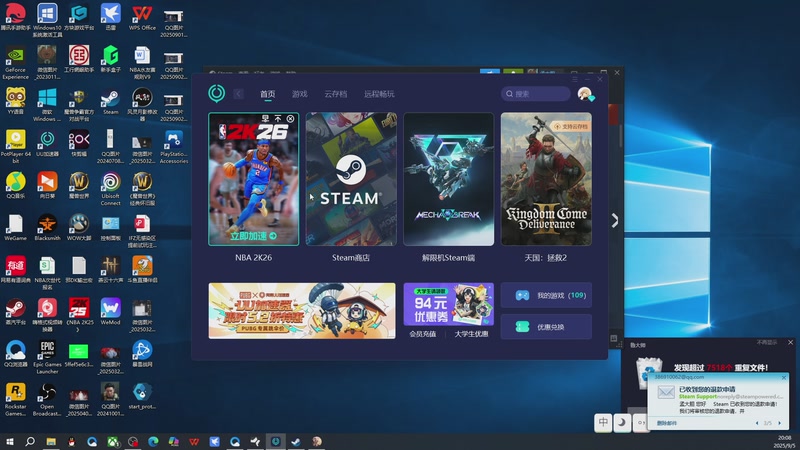The width and height of the screenshot is (800, 450).
Task: Click 立即加速 on the NBA 2K26 card
Action: tap(254, 236)
